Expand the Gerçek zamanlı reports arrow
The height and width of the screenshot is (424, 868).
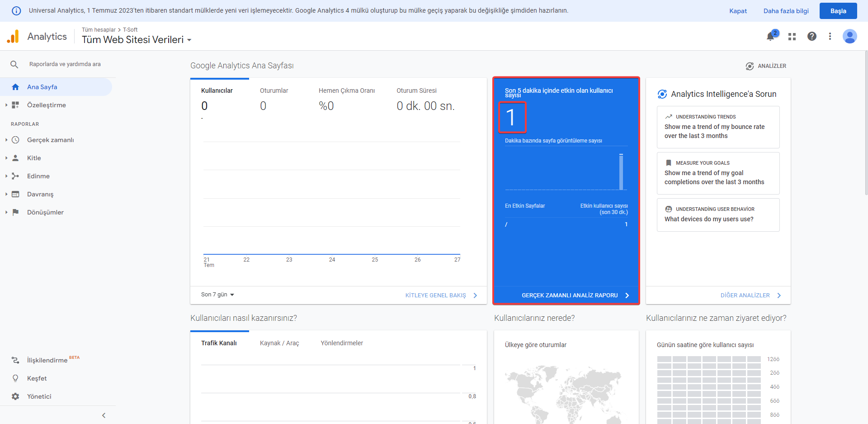point(6,140)
